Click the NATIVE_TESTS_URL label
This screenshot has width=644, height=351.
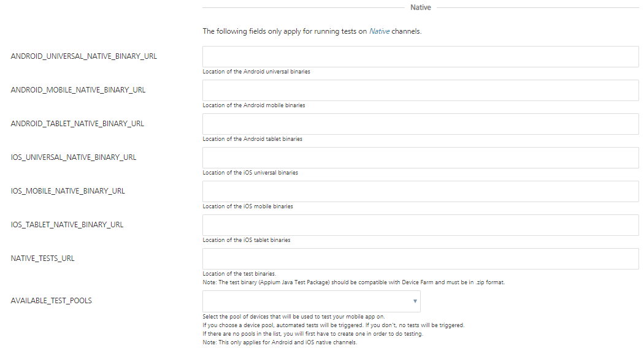pos(42,259)
